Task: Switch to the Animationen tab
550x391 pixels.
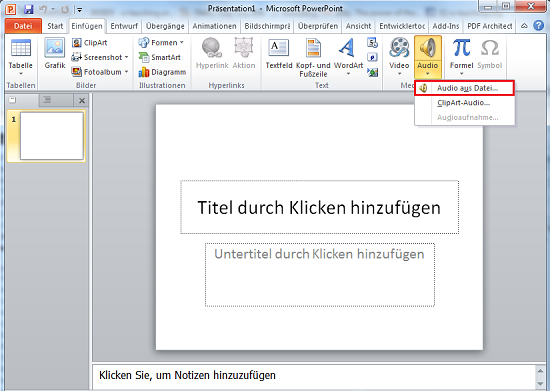Action: [x=214, y=26]
